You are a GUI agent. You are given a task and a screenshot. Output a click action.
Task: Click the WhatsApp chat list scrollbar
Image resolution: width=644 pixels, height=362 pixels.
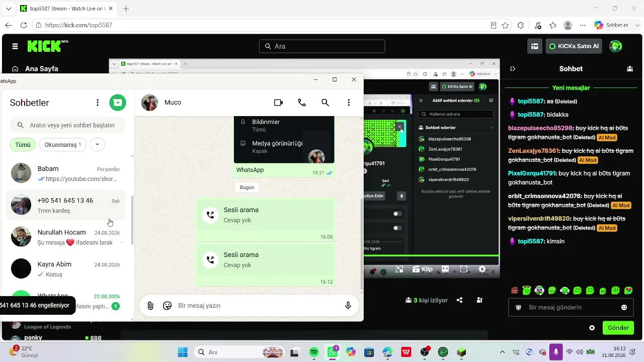[x=132, y=220]
